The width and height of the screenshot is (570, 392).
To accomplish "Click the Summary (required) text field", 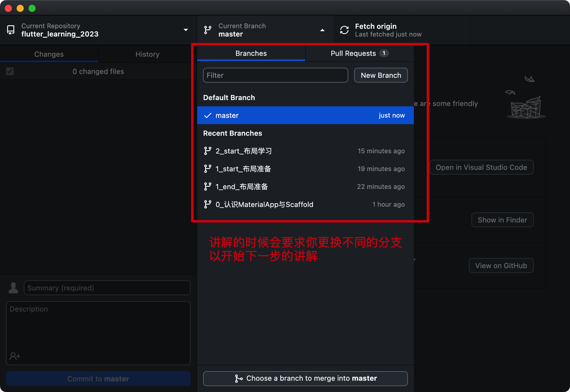I will pyautogui.click(x=107, y=288).
